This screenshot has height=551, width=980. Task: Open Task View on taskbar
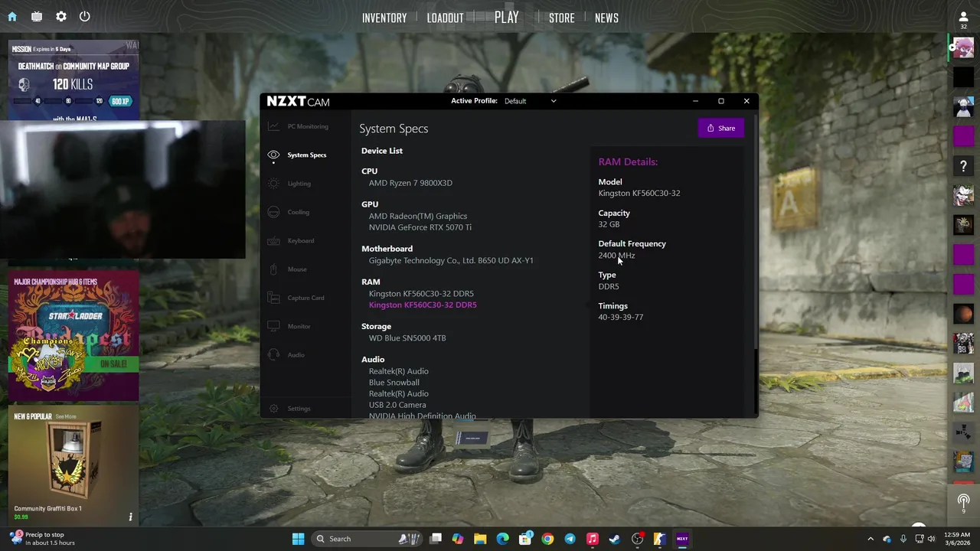[x=436, y=539]
